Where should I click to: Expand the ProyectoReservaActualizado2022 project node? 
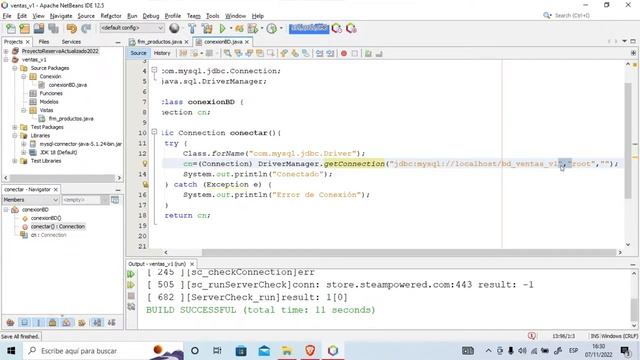(x=6, y=51)
